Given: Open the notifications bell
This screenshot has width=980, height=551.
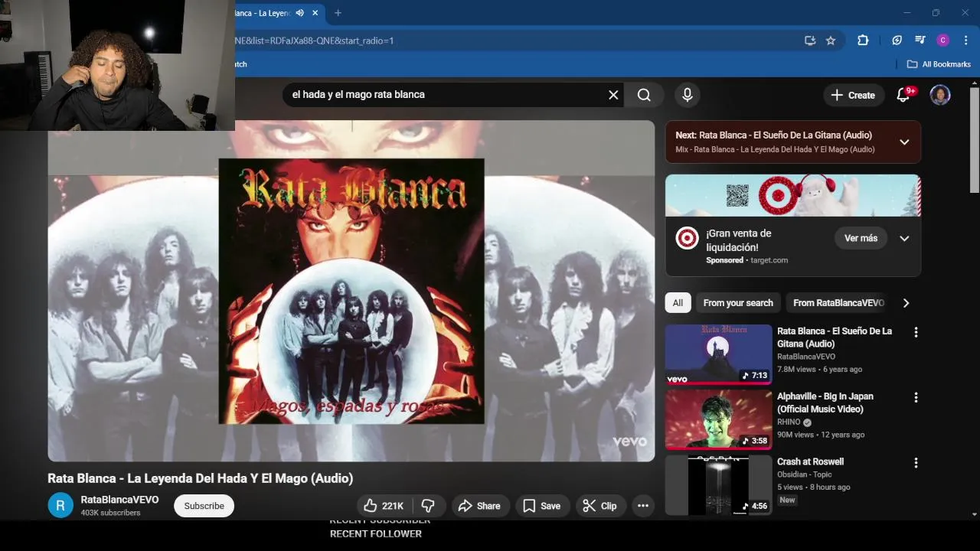Looking at the screenshot, I should pos(903,95).
